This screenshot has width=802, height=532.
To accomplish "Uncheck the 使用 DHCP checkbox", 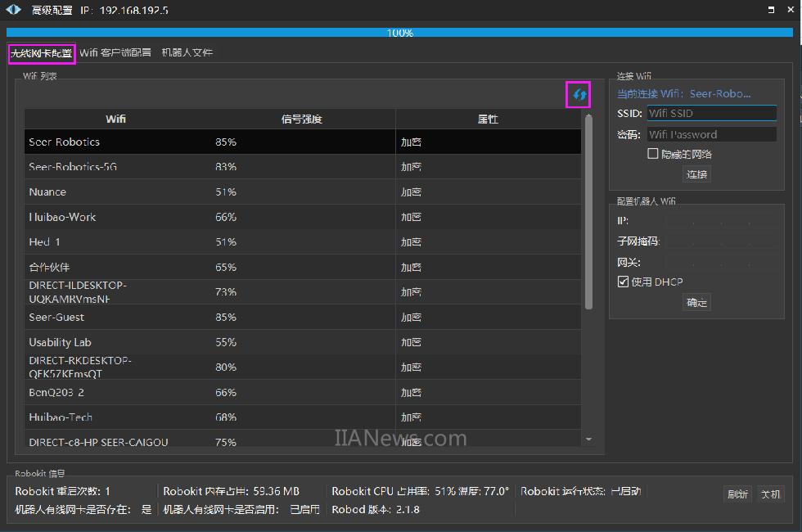I will (623, 282).
